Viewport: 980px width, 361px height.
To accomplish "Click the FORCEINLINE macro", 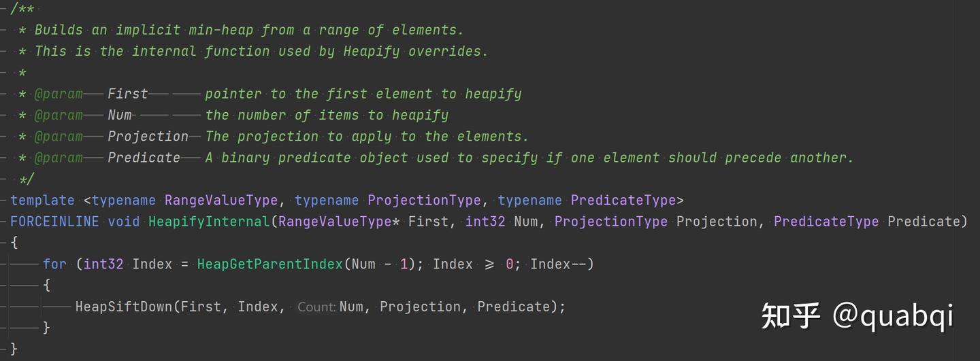I will (x=54, y=222).
